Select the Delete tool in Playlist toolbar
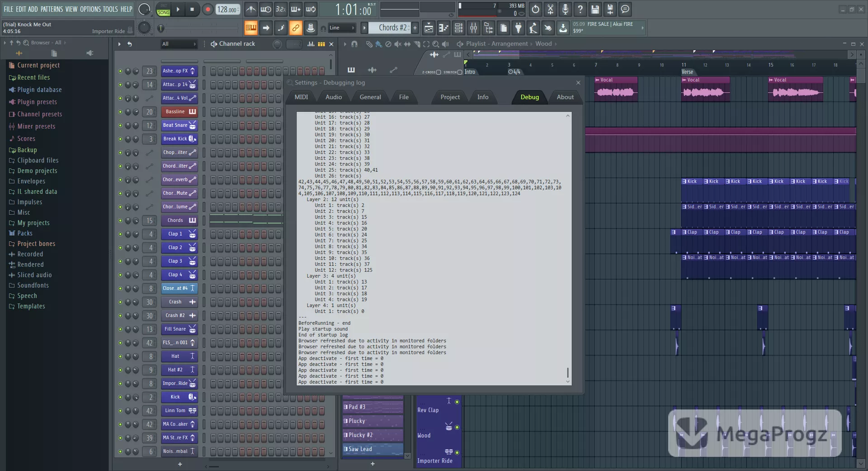 pos(388,44)
